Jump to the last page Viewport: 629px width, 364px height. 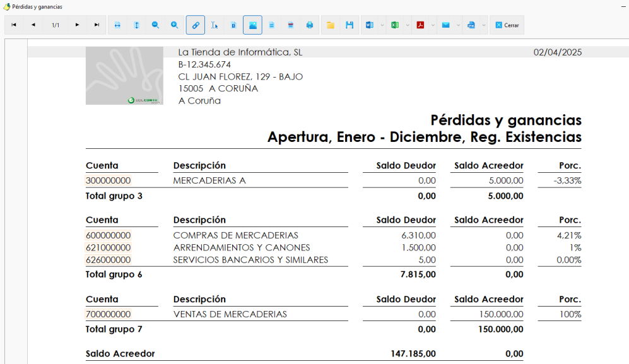click(x=97, y=25)
